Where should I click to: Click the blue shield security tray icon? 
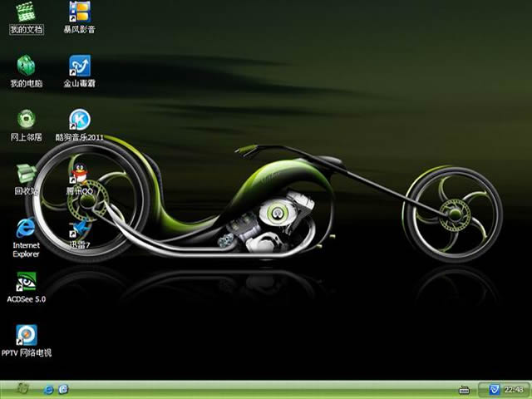pyautogui.click(x=494, y=389)
